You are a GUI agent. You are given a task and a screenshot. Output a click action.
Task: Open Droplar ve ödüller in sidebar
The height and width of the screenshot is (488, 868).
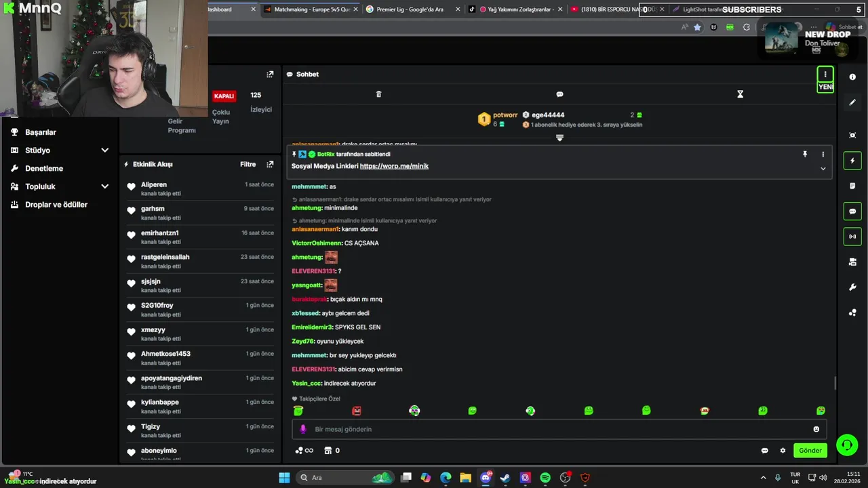tap(56, 205)
